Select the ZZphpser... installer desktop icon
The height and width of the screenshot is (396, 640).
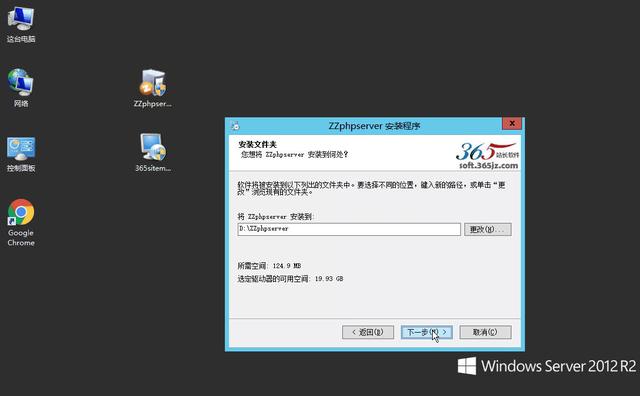[153, 88]
